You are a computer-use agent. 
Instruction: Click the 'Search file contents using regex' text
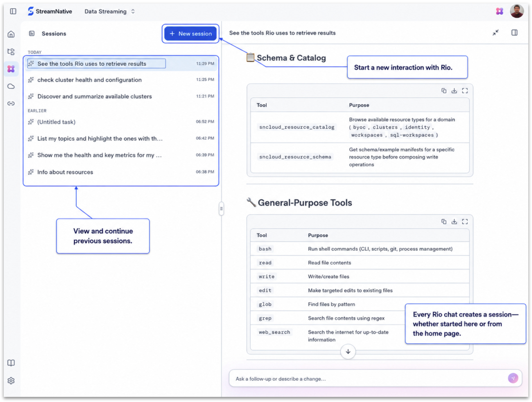[x=346, y=318]
